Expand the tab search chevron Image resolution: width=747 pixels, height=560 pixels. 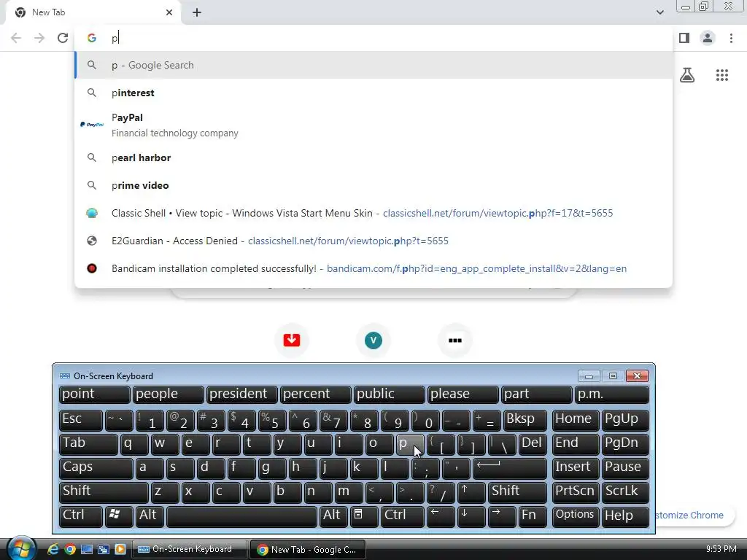coord(659,12)
